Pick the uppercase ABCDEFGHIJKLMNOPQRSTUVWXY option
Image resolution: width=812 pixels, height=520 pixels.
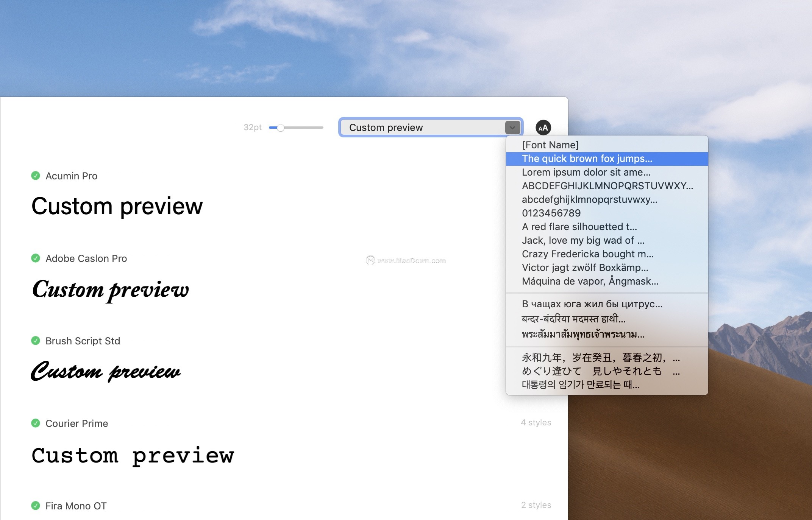[607, 186]
